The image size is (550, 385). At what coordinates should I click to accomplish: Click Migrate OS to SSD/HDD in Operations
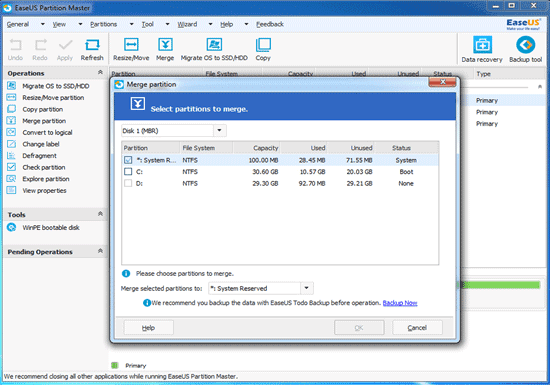tap(56, 86)
